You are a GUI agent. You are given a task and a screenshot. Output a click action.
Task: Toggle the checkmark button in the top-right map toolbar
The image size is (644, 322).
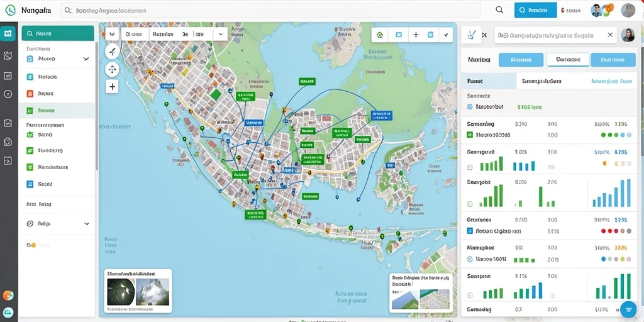tap(446, 35)
